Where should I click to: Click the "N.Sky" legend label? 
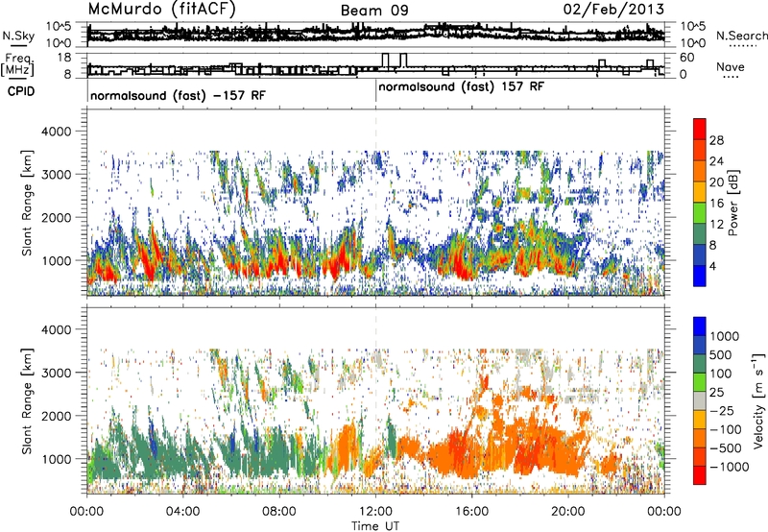click(18, 36)
